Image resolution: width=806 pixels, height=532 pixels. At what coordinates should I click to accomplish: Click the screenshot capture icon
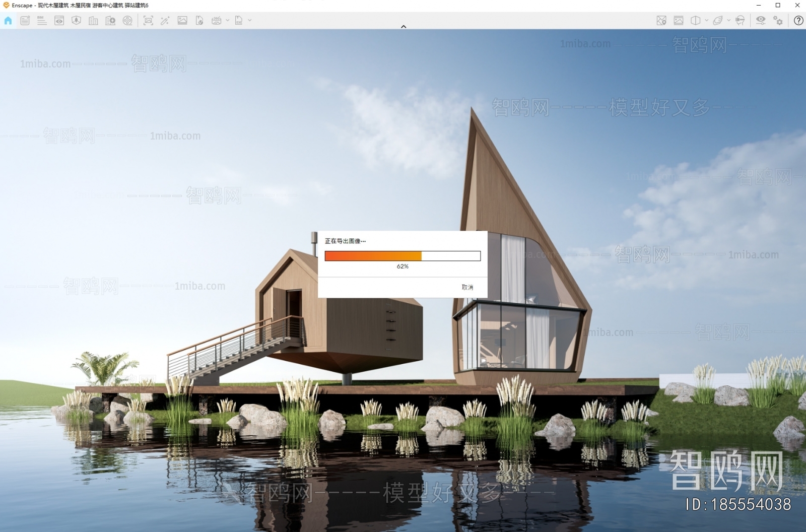148,21
